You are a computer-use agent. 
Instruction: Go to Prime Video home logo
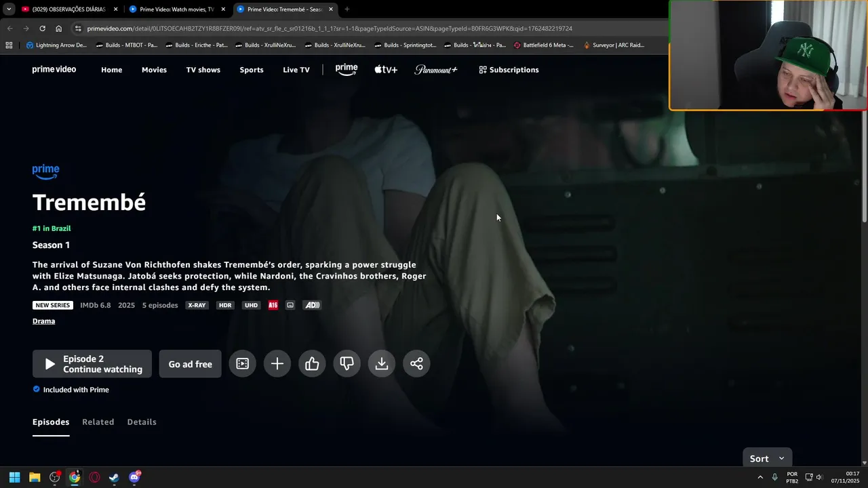pos(54,69)
